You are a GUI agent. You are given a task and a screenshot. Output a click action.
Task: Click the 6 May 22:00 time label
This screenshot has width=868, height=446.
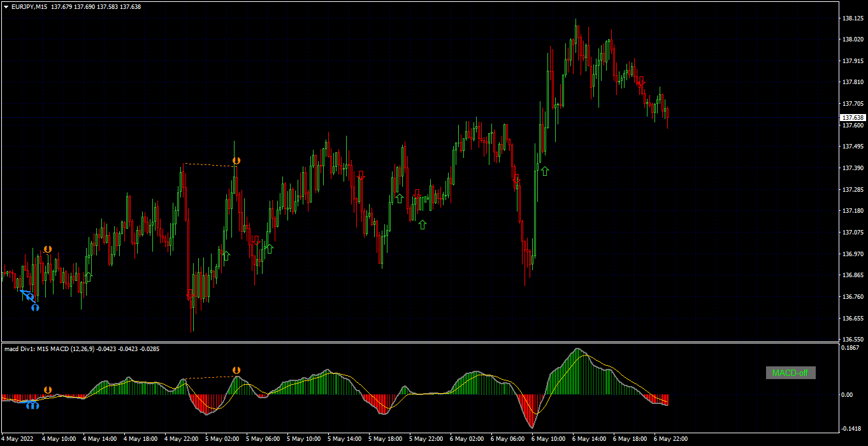pyautogui.click(x=670, y=439)
